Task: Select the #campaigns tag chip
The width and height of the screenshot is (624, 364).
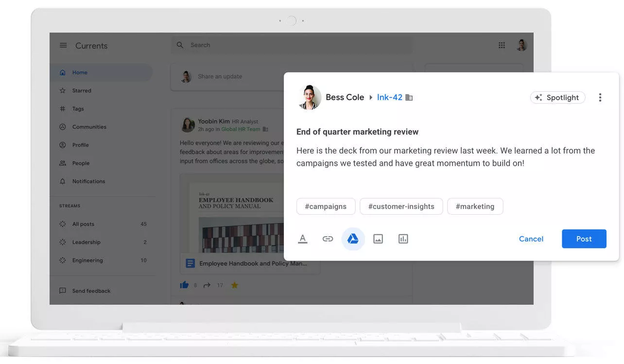Action: pos(326,206)
